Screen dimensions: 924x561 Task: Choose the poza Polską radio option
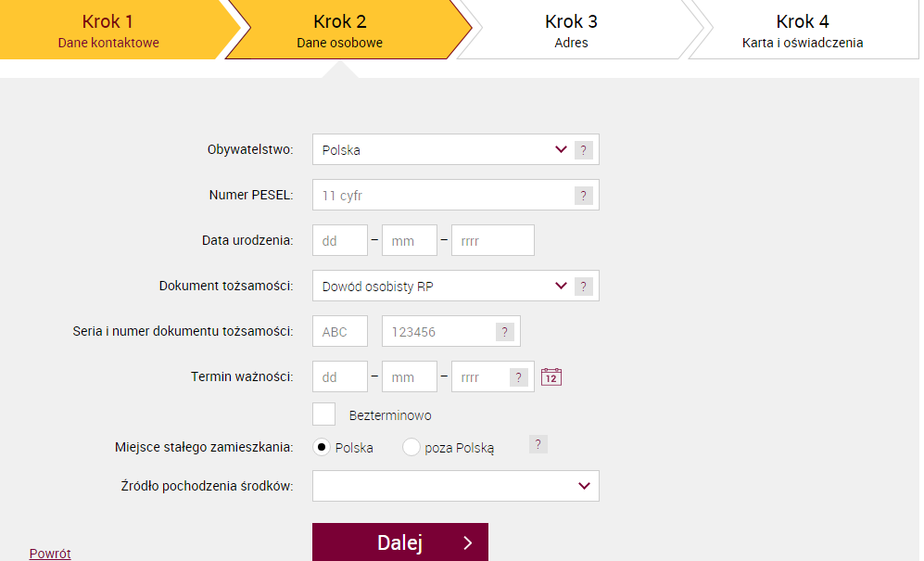click(x=411, y=447)
